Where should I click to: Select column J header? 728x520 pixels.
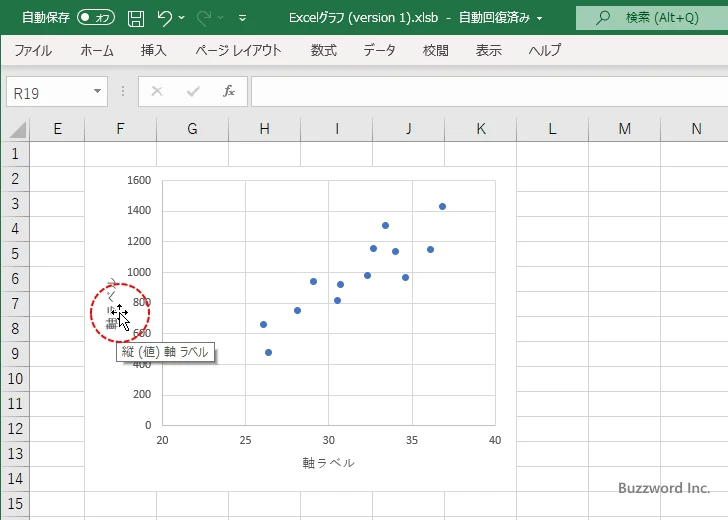(409, 129)
